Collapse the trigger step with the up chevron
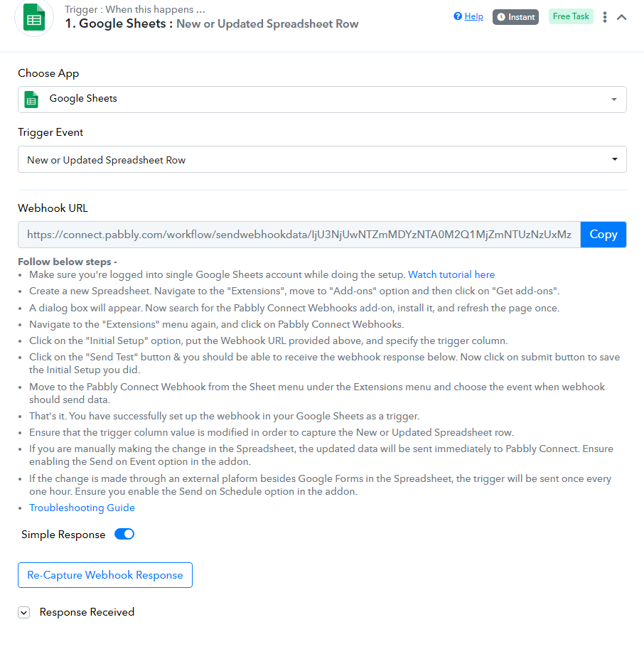This screenshot has width=644, height=654. coord(621,17)
